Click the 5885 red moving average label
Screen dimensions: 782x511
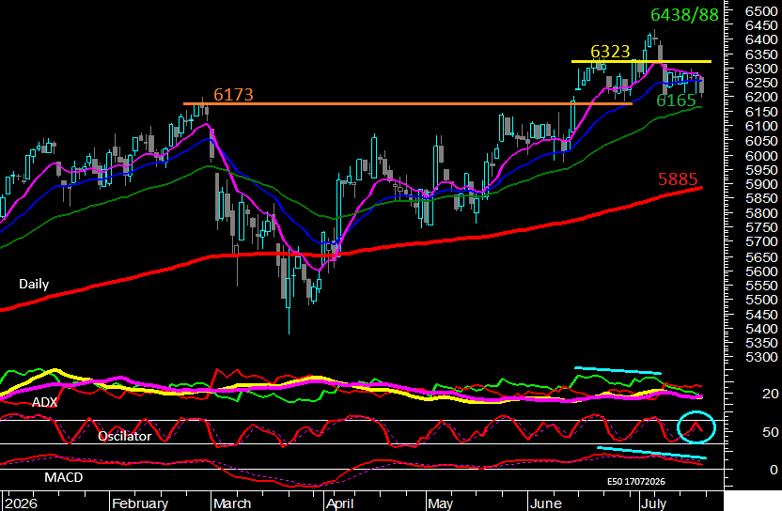(x=678, y=179)
